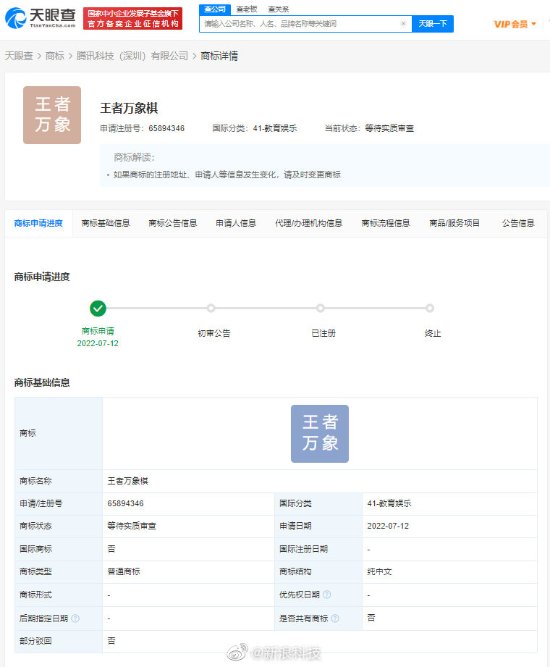
Task: Click the header 申请注册号 65894346 text
Action: click(x=142, y=128)
